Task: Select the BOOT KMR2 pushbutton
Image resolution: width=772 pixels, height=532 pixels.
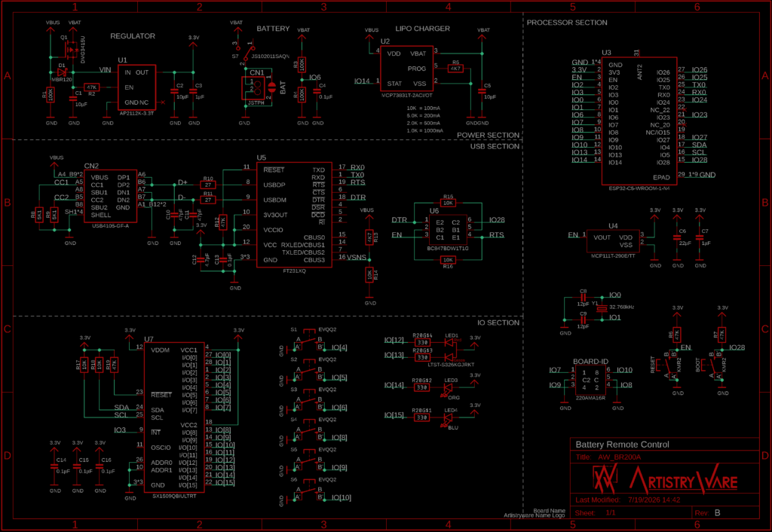Action: pyautogui.click(x=715, y=365)
